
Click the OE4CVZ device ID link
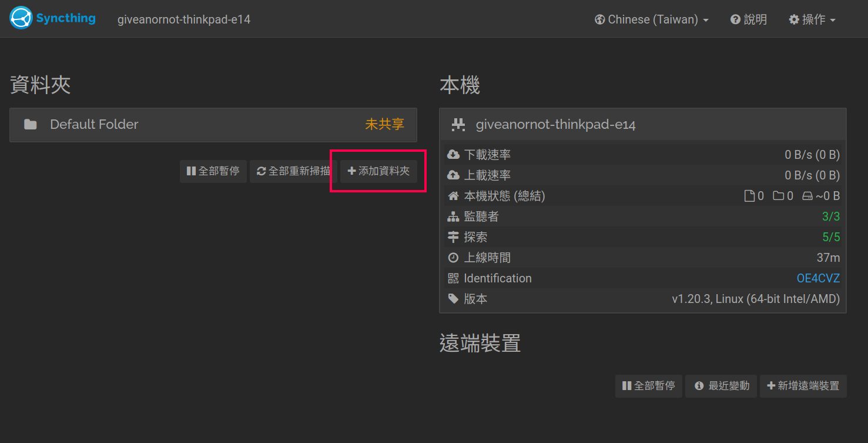click(x=818, y=278)
